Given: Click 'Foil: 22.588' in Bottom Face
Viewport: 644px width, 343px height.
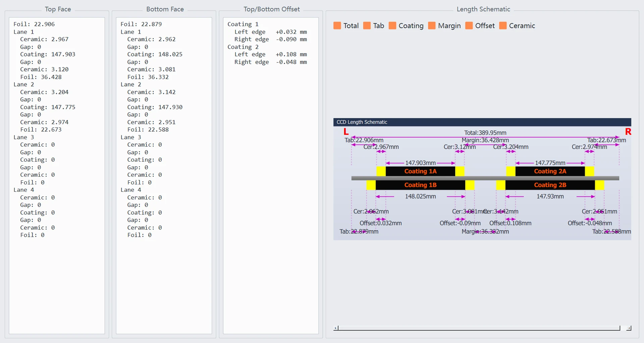Looking at the screenshot, I should coord(148,130).
